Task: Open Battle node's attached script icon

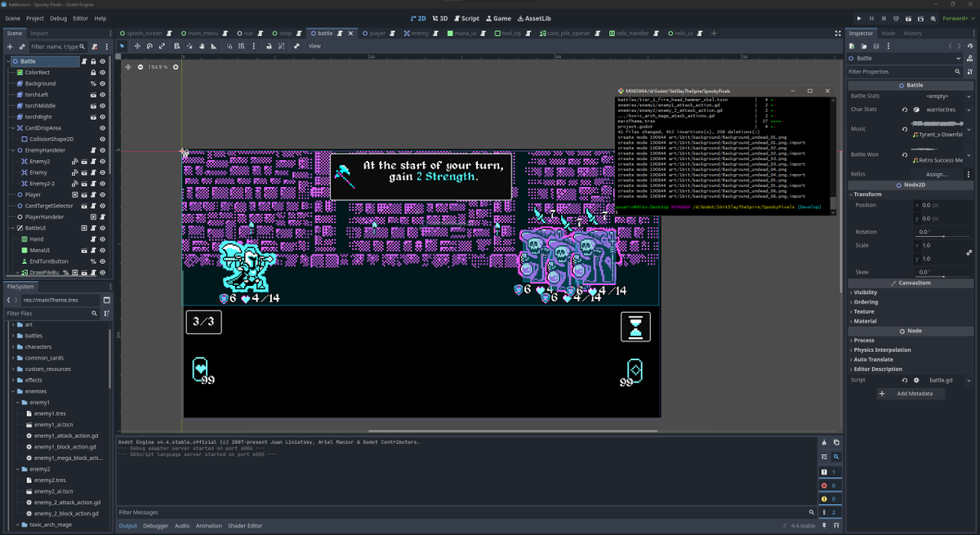Action: click(x=83, y=61)
